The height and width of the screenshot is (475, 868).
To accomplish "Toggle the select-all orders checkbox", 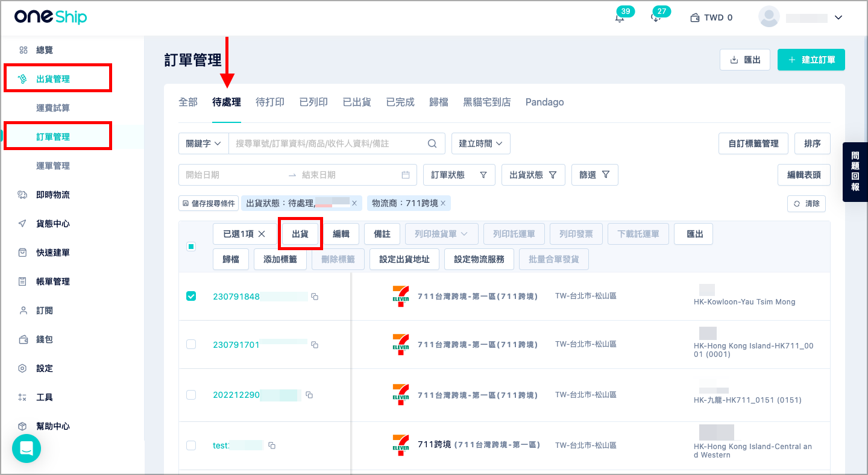I will pyautogui.click(x=191, y=247).
